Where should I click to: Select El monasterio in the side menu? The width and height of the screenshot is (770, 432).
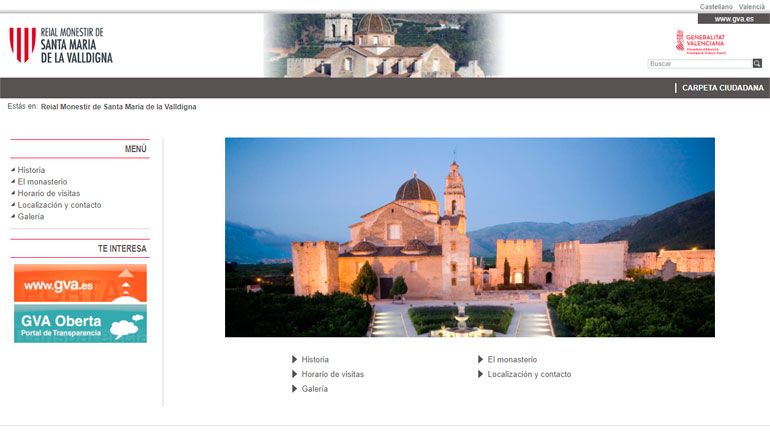pos(42,182)
